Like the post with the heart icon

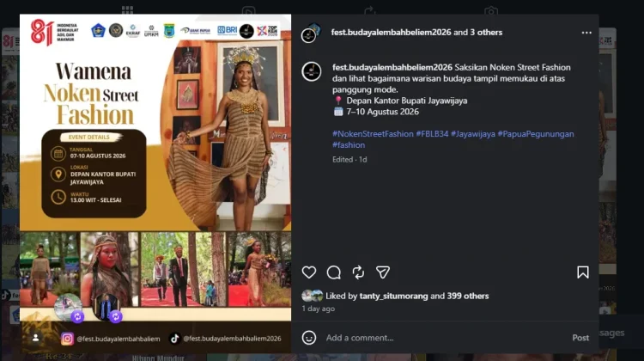(309, 272)
